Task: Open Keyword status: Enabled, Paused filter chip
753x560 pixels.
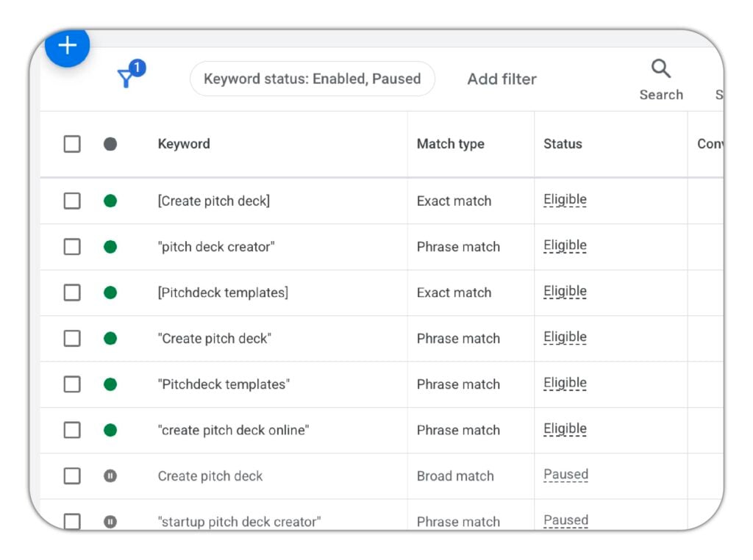Action: (312, 79)
